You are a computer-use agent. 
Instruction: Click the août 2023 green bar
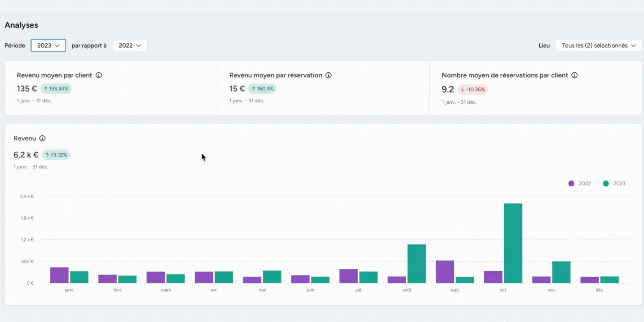coord(416,263)
